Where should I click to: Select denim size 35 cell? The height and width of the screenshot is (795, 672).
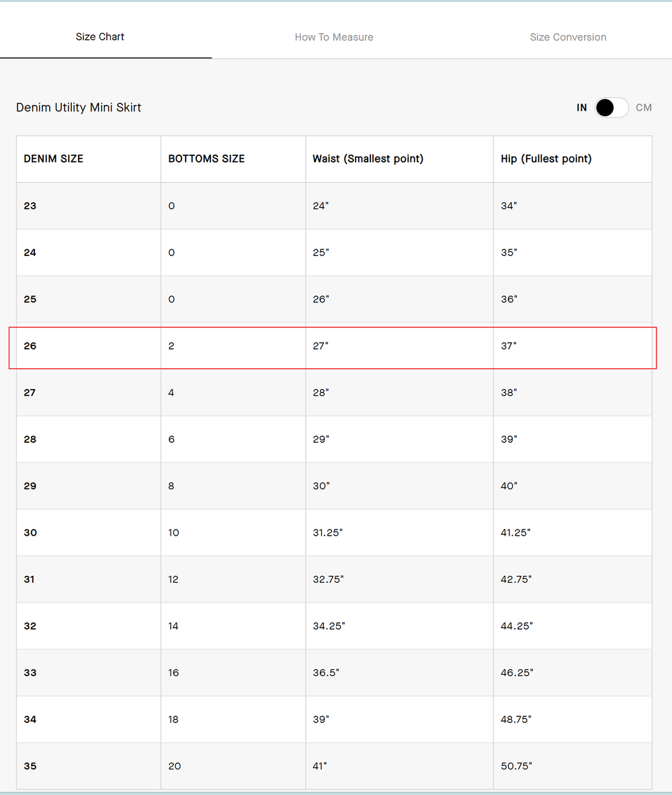89,765
